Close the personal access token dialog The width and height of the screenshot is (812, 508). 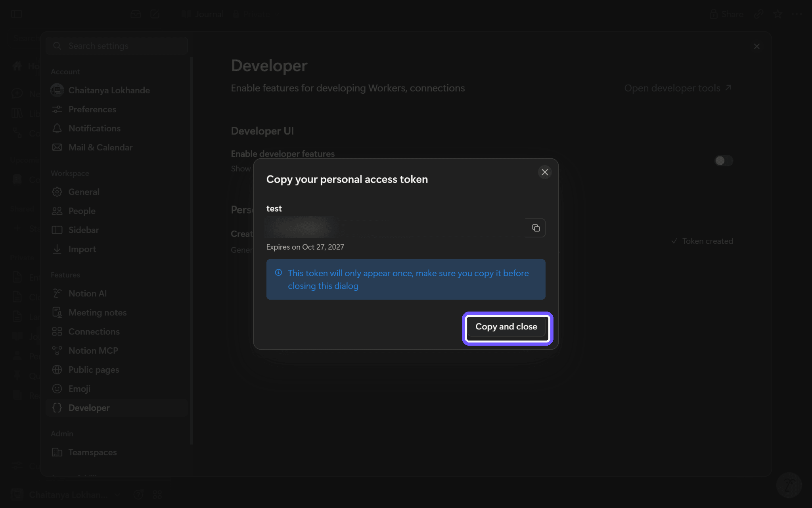545,172
